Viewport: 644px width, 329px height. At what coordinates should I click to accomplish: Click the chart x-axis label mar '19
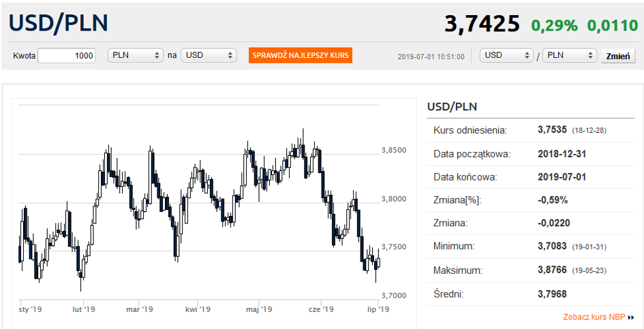pos(140,309)
